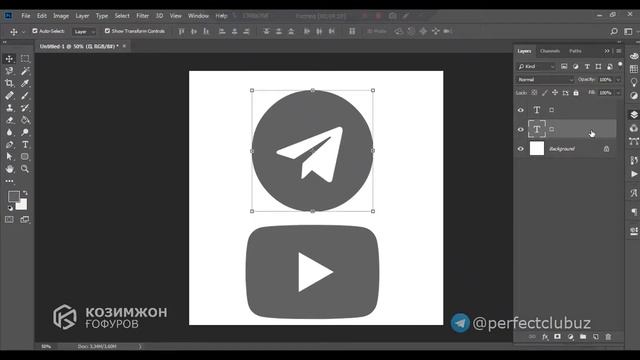Open the File menu
Viewport: 640px width, 360px height.
[26, 16]
